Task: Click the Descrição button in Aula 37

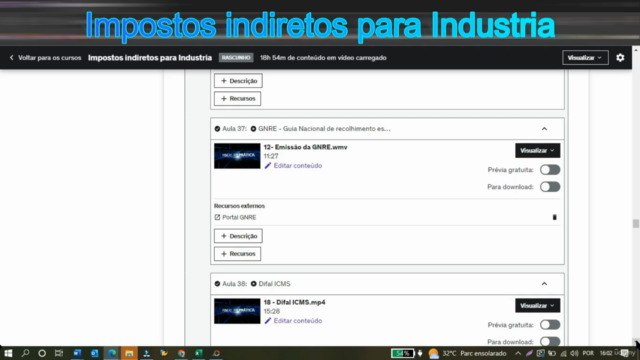Action: click(x=238, y=236)
